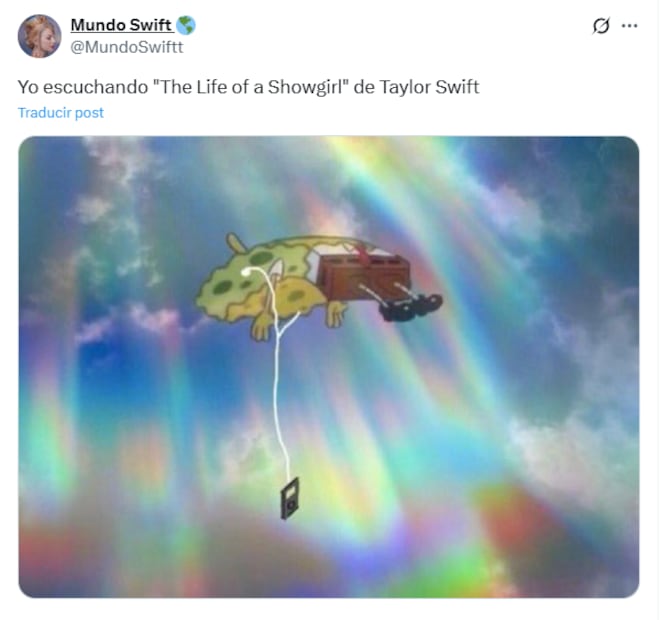660x620 pixels.
Task: Click the "Taylor Swift" words in post
Action: (429, 87)
